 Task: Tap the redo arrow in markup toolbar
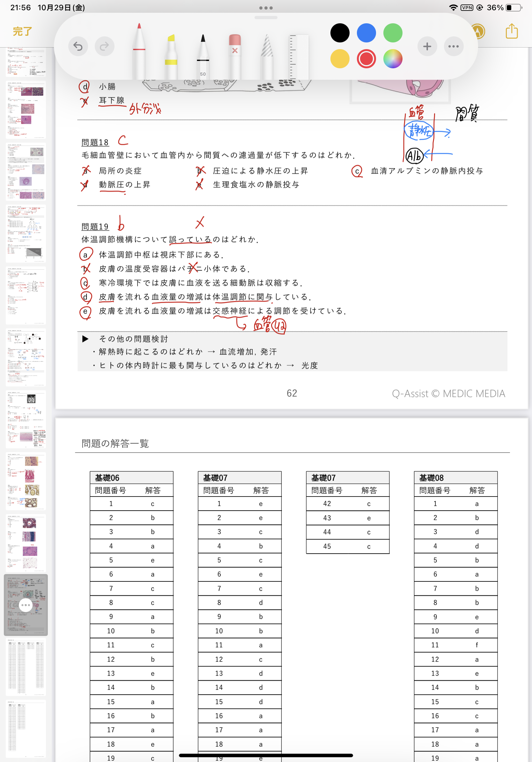pos(105,47)
